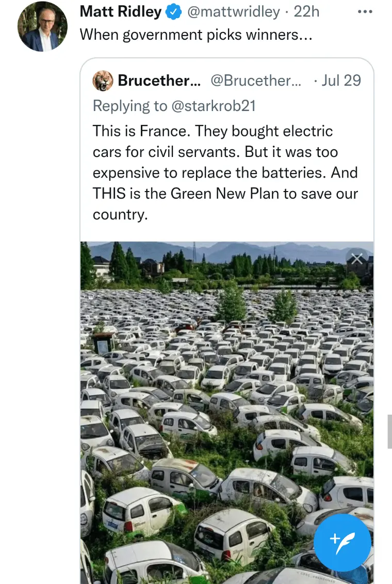Visit the @mattwridley handle

[x=234, y=12]
